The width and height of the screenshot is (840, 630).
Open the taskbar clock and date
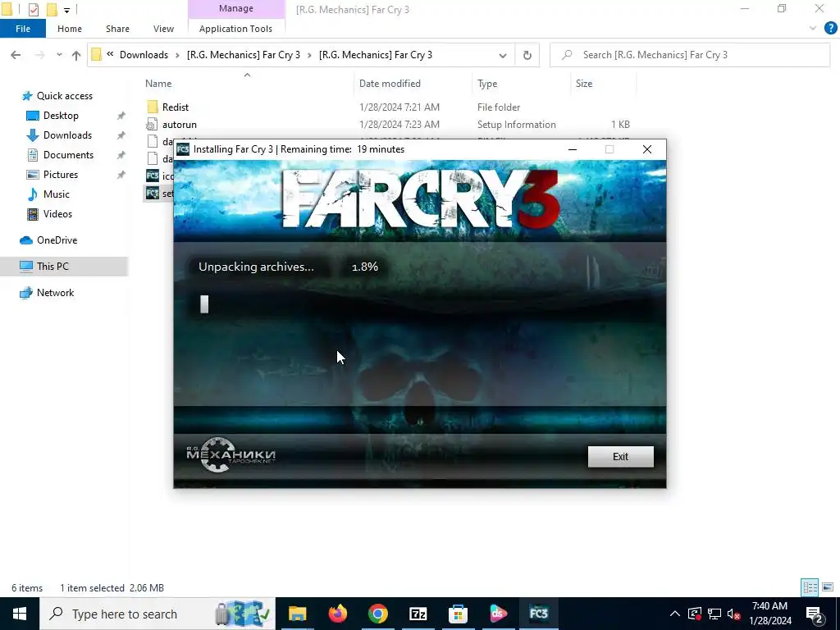[769, 614]
